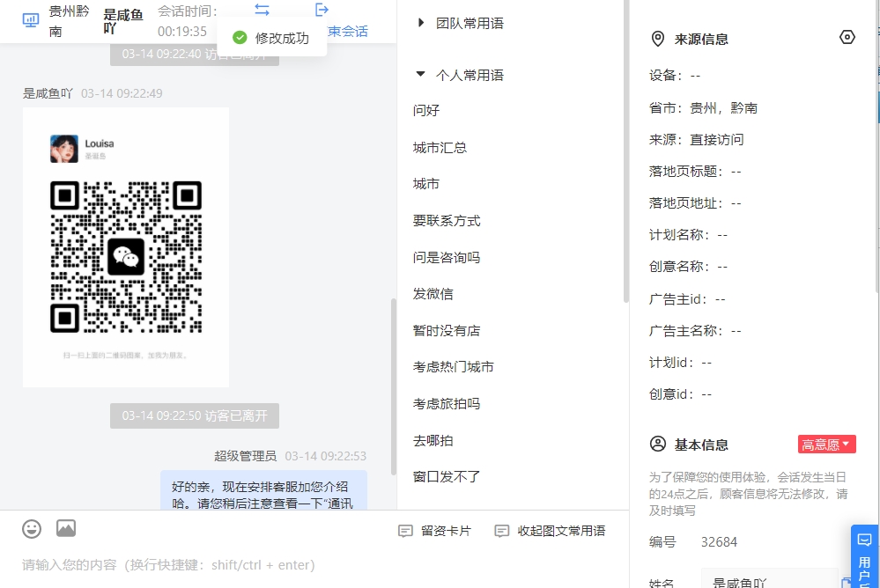Click the quick phrases panel scrollbar

(625, 151)
